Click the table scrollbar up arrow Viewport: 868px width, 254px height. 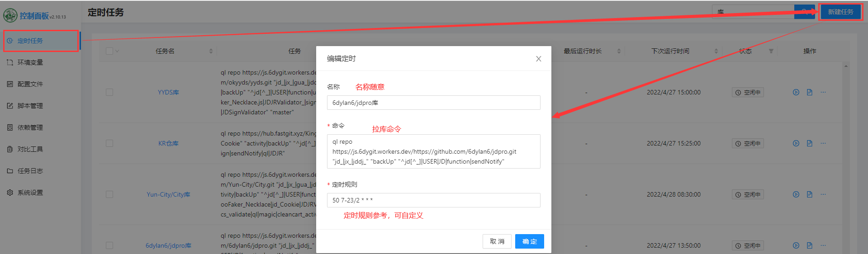coord(845,66)
